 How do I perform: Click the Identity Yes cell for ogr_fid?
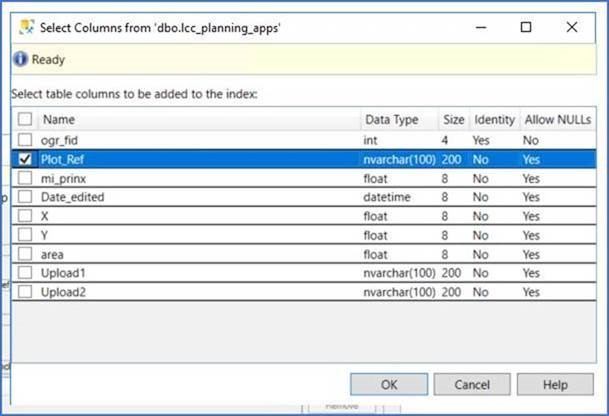pyautogui.click(x=481, y=140)
